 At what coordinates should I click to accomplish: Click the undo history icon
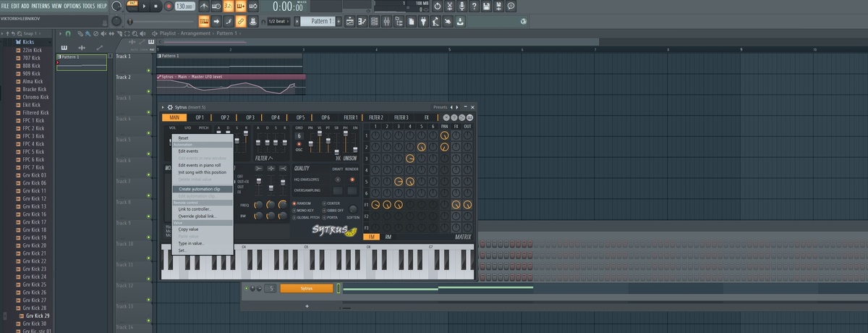click(x=437, y=6)
